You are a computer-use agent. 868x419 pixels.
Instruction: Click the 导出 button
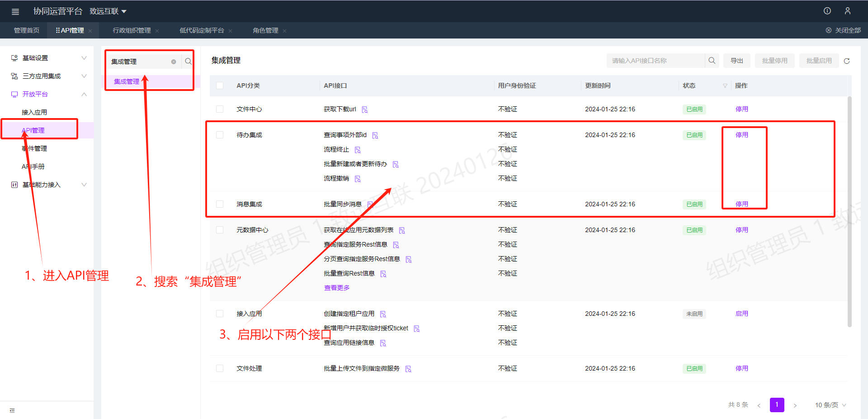736,61
